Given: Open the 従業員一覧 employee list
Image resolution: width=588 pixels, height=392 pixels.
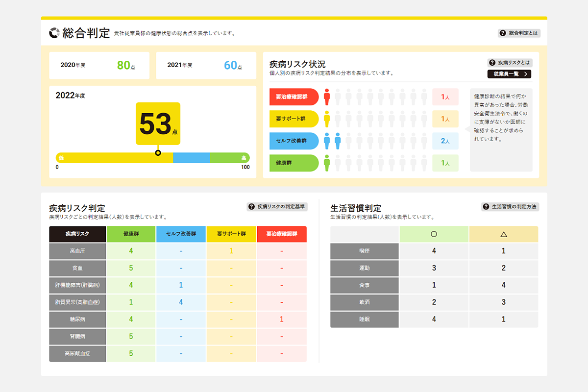Looking at the screenshot, I should (x=510, y=74).
